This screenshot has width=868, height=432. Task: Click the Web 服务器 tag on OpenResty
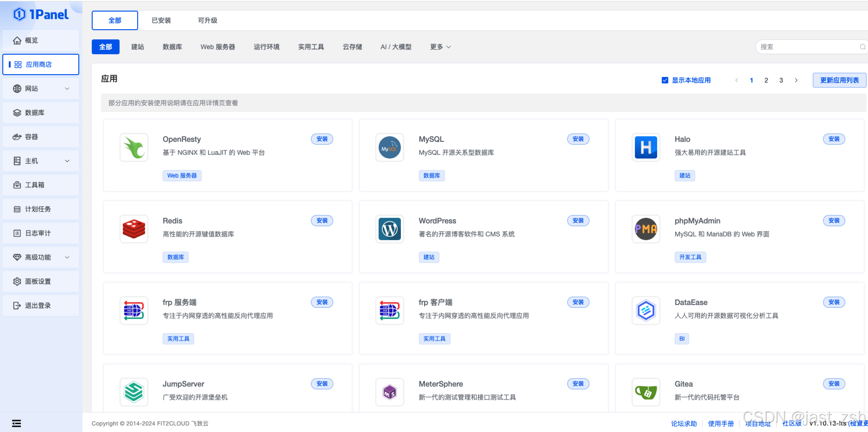pos(182,176)
